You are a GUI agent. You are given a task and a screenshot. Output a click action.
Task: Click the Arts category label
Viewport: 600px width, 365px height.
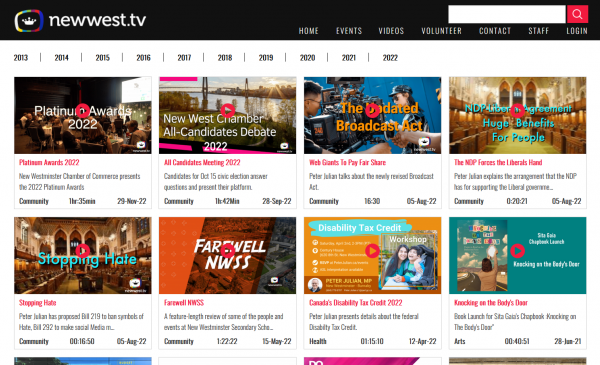[459, 341]
